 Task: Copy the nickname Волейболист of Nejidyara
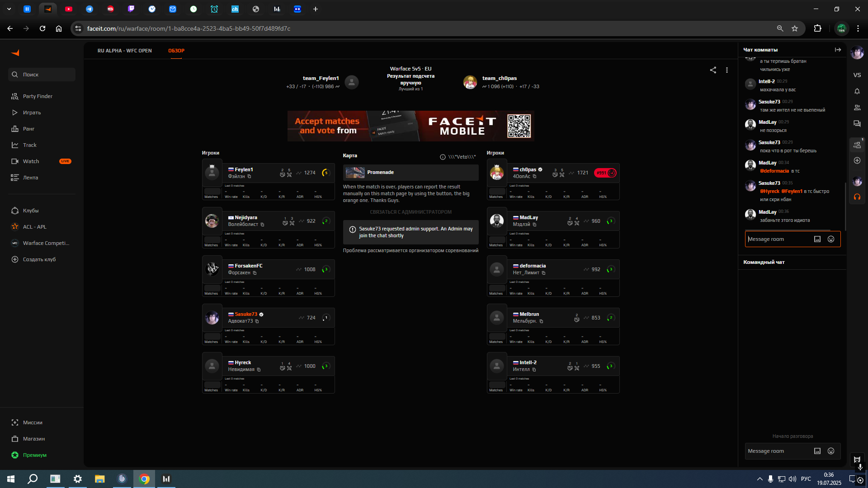coord(262,225)
